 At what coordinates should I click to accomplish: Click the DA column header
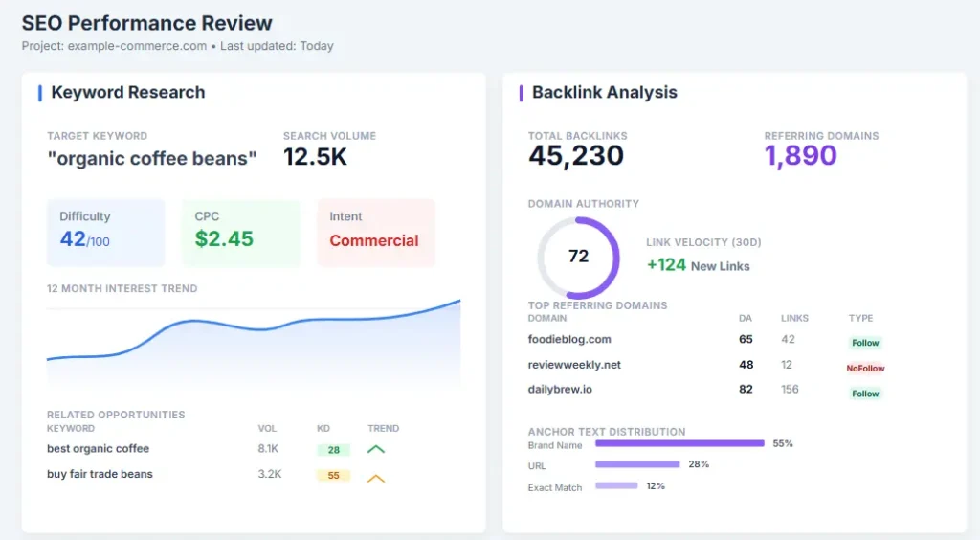745,318
